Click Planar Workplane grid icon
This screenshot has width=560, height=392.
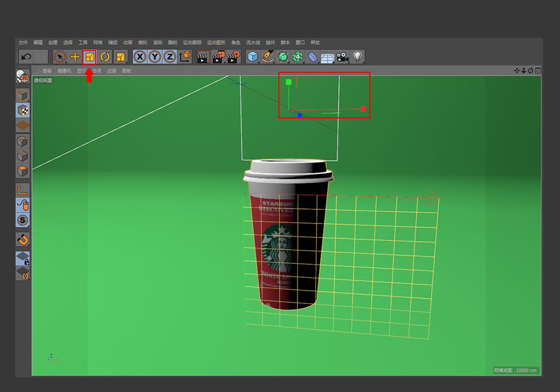(x=23, y=274)
